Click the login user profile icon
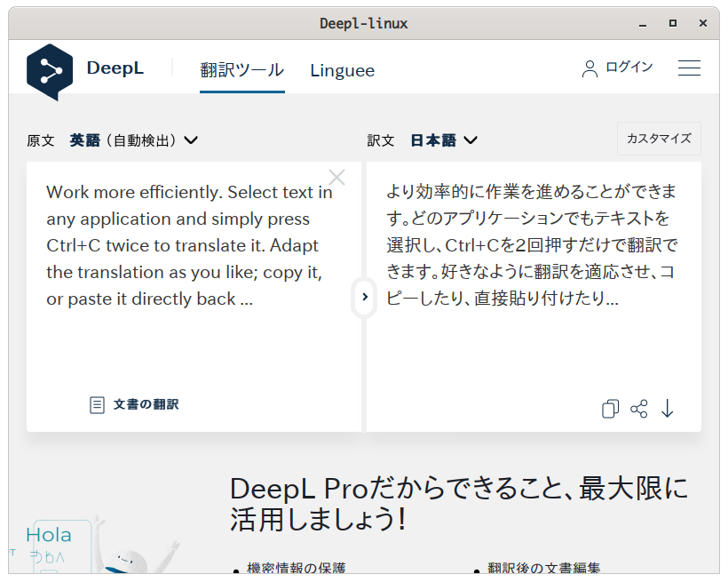The image size is (728, 582). pyautogui.click(x=590, y=68)
